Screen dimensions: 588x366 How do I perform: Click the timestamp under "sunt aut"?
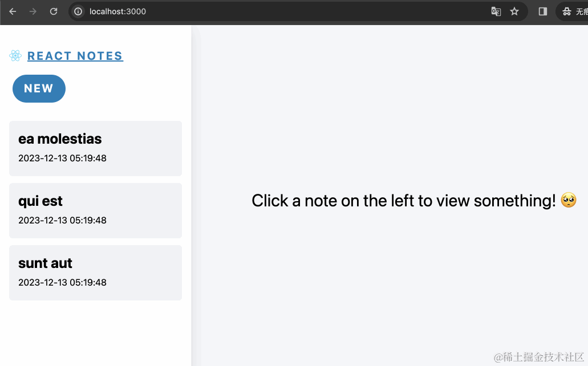pyautogui.click(x=62, y=283)
